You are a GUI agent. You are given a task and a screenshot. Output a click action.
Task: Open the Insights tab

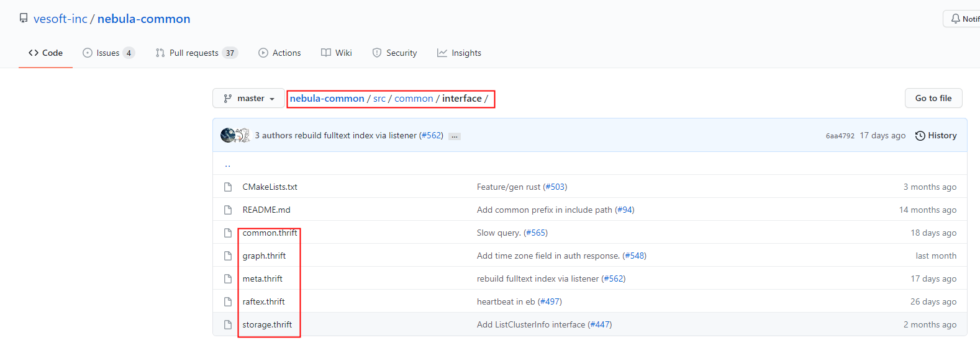point(459,53)
